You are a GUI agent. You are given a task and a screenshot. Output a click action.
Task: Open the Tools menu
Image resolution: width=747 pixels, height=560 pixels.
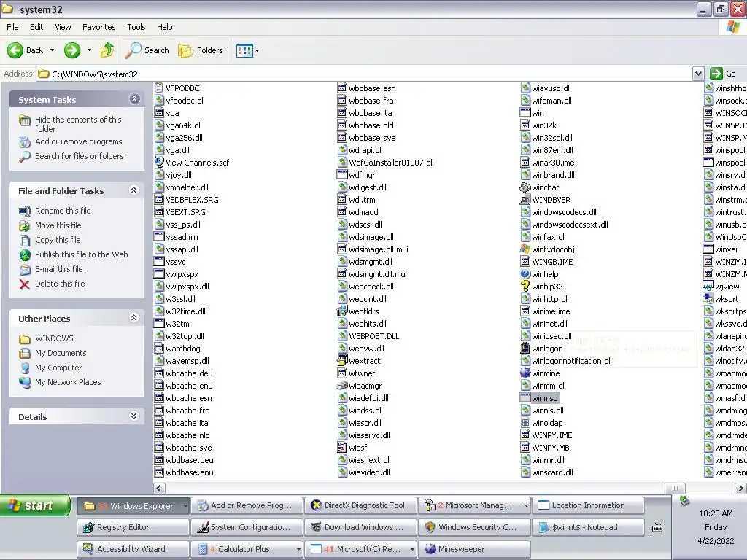[136, 27]
